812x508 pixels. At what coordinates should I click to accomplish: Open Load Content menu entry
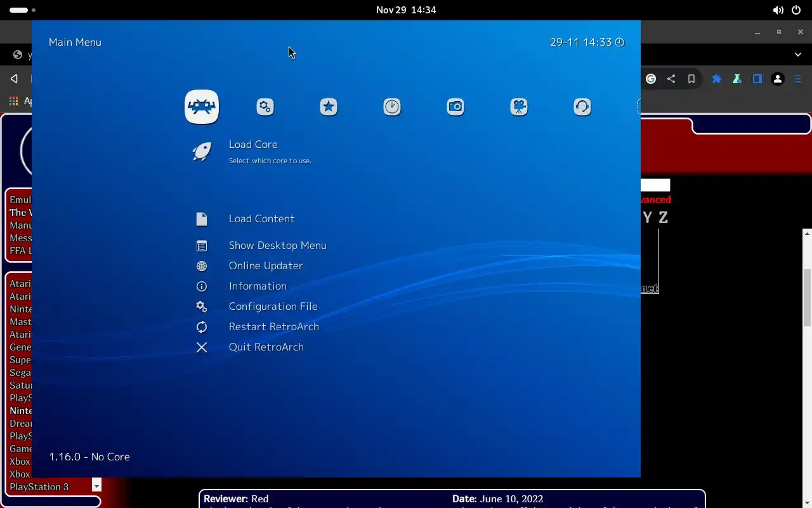(261, 219)
